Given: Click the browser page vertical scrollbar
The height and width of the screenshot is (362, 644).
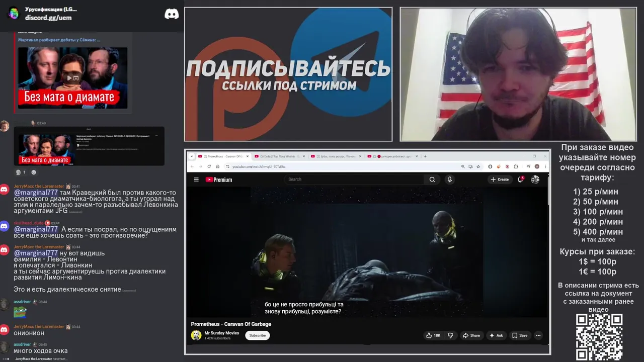Looking at the screenshot, I should [548, 191].
